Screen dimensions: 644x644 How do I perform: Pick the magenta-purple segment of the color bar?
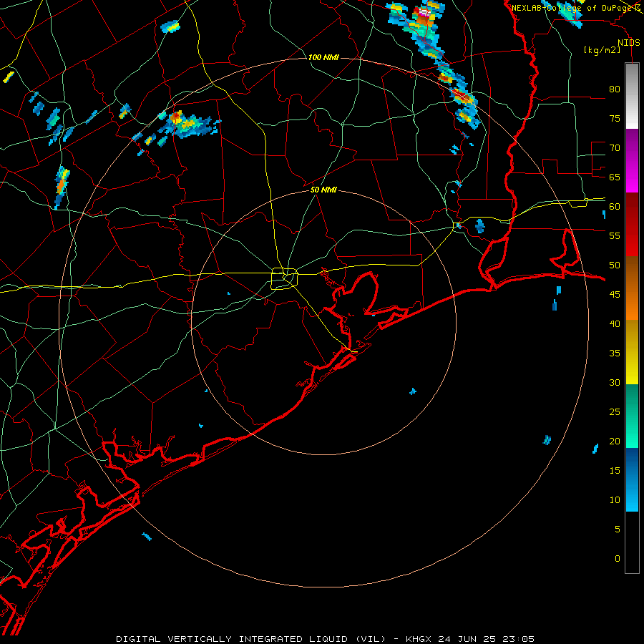click(x=632, y=160)
